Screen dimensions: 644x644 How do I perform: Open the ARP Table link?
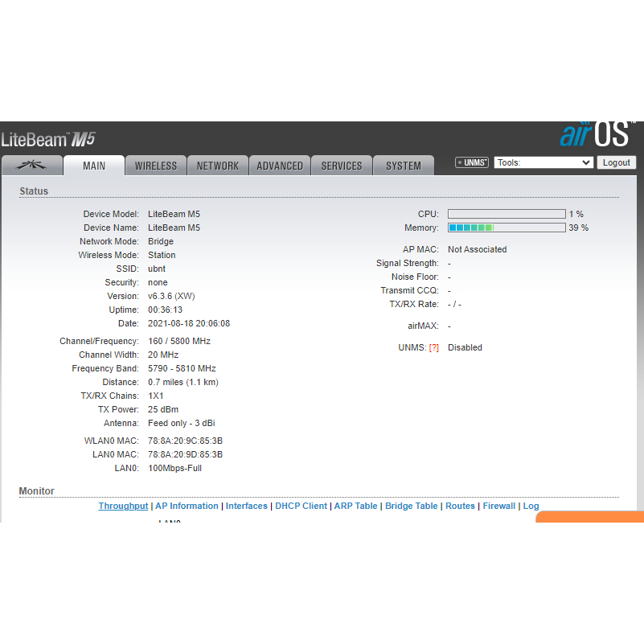355,506
